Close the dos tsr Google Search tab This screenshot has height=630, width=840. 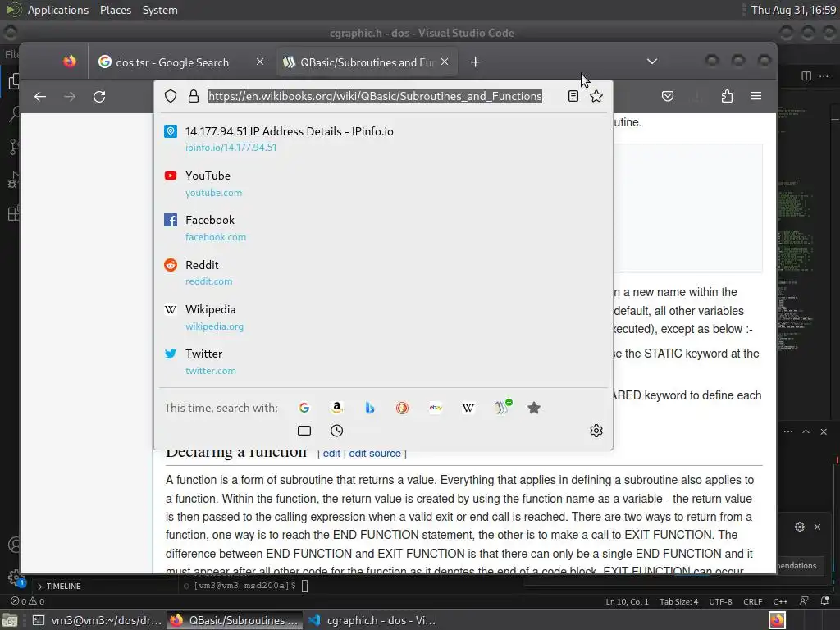click(260, 62)
